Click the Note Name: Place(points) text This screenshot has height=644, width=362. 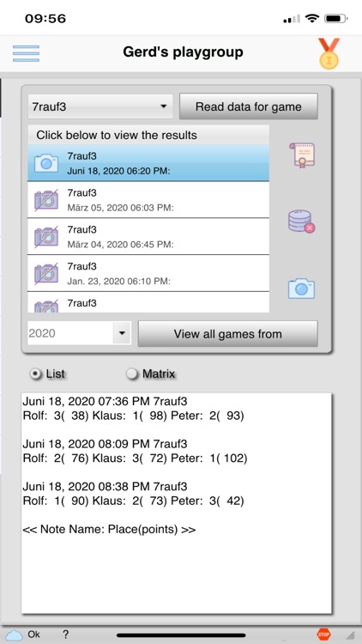coord(109,530)
